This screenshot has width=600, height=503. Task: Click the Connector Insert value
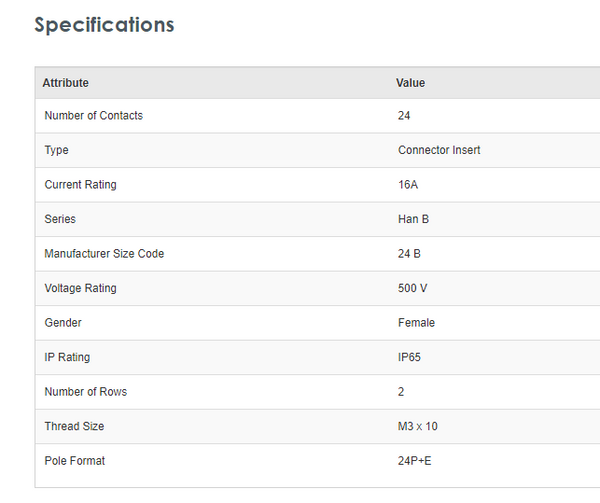click(439, 150)
